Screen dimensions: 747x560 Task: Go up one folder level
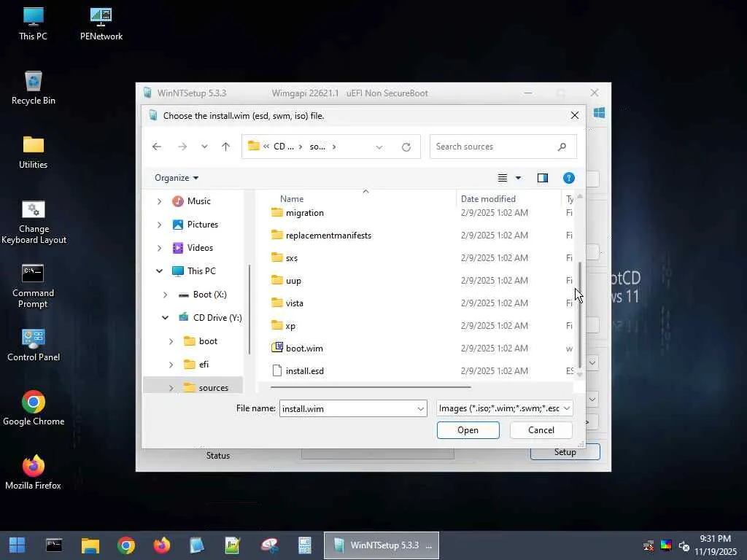tap(226, 147)
